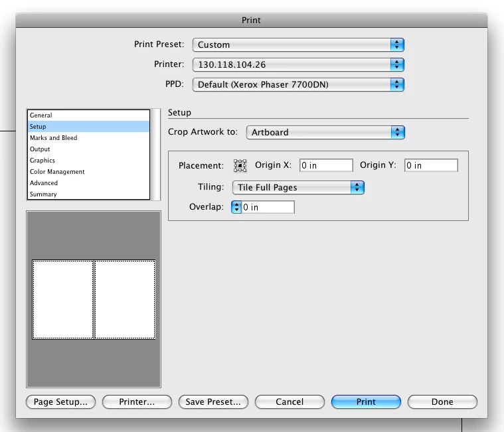The image size is (504, 432).
Task: Open the Print Preset dropdown
Action: click(298, 44)
